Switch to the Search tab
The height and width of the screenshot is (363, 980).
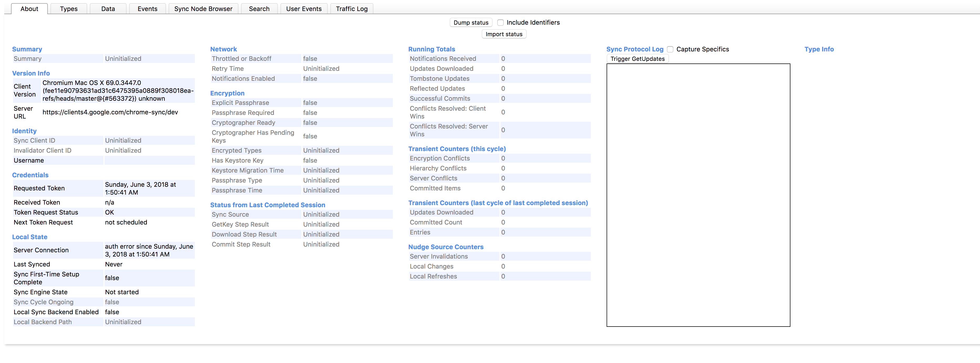click(259, 9)
